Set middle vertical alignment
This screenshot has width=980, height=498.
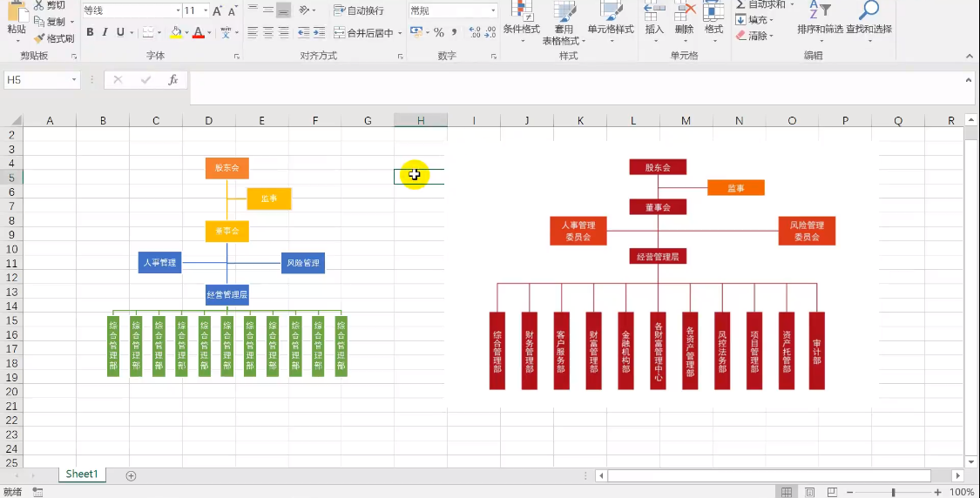(x=267, y=10)
